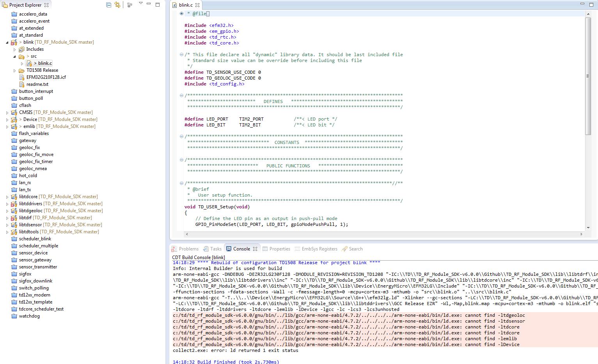Close the Console view tab
The image size is (598, 364).
click(255, 249)
